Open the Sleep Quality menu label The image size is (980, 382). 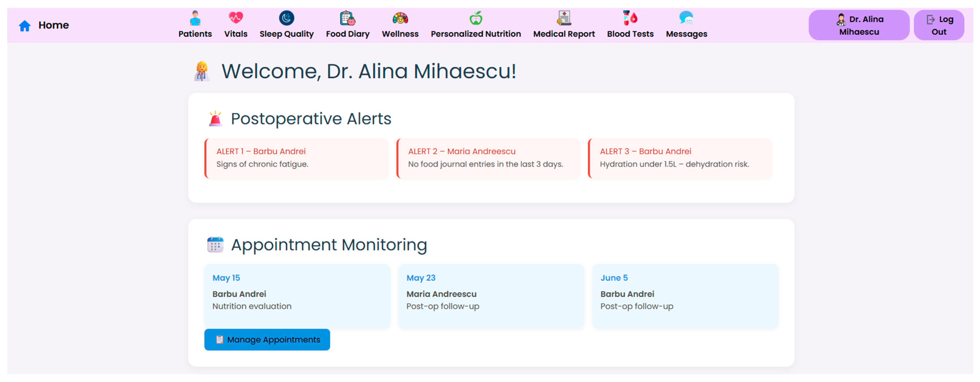tap(286, 34)
